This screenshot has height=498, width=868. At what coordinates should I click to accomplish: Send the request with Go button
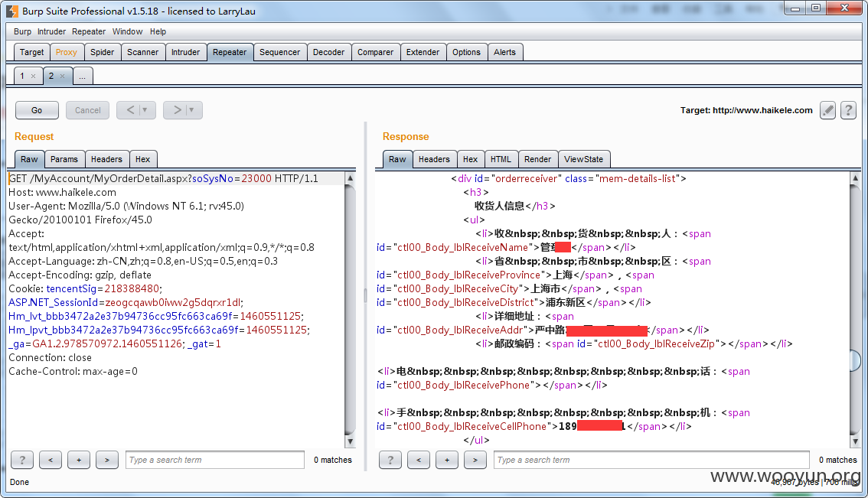[x=37, y=110]
